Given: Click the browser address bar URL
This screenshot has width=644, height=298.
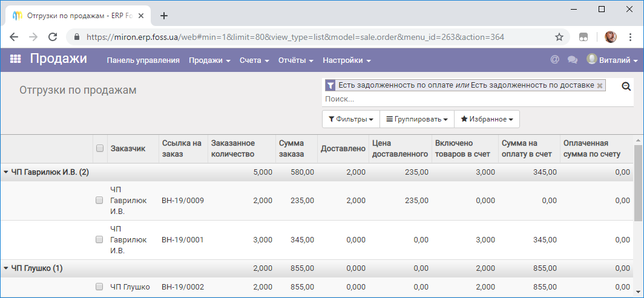Looking at the screenshot, I should click(x=295, y=37).
